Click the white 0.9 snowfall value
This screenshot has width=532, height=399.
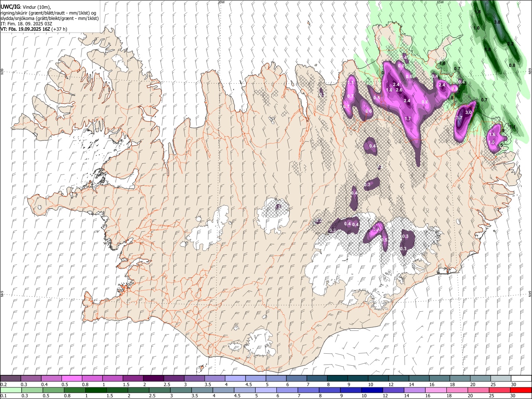pyautogui.click(x=455, y=89)
